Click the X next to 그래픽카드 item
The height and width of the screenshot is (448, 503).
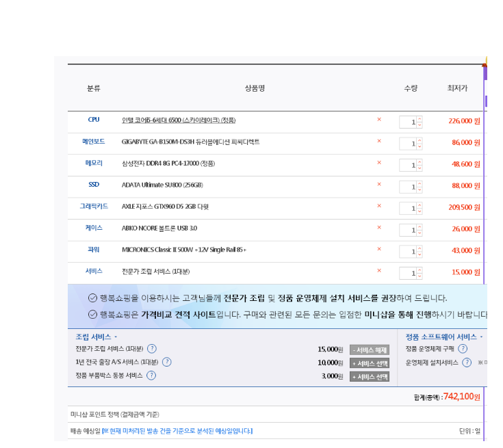pyautogui.click(x=379, y=206)
